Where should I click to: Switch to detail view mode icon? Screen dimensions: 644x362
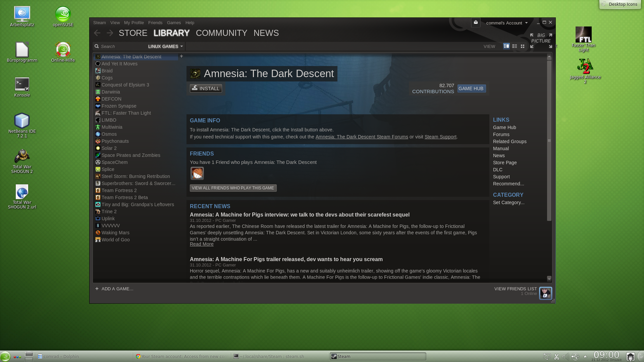(x=506, y=46)
